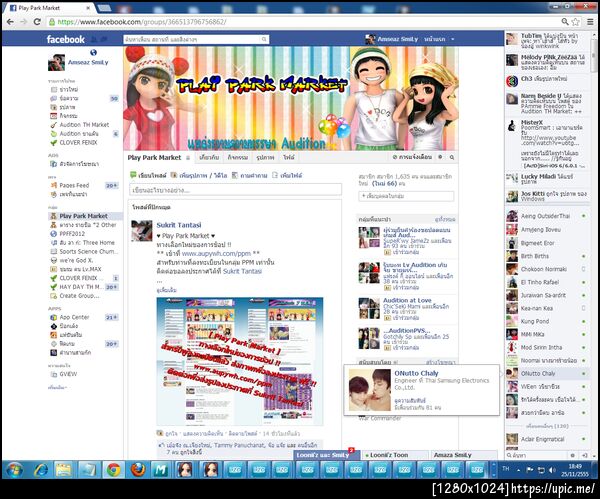Open chat sidebar settings gear icon
Image resolution: width=600 pixels, height=499 pixels.
click(x=573, y=455)
